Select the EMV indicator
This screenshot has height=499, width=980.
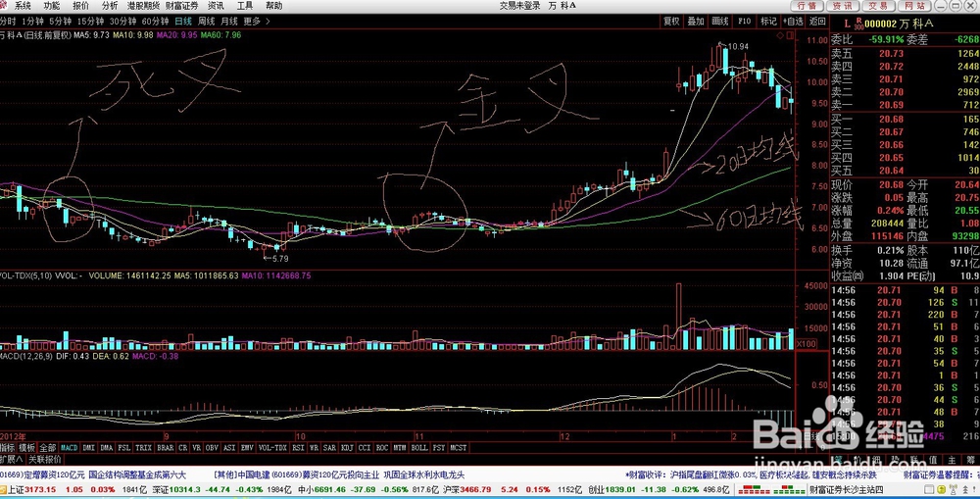tap(247, 448)
